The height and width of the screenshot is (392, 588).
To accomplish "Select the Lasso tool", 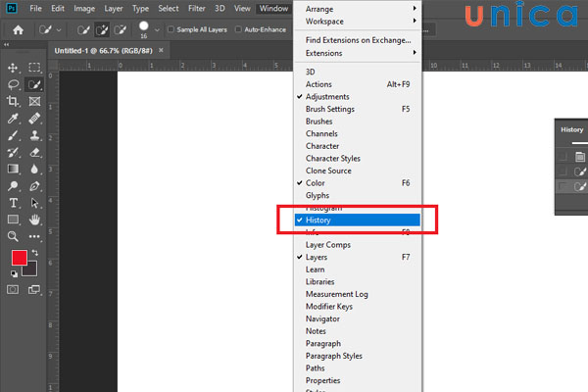I will pyautogui.click(x=14, y=85).
